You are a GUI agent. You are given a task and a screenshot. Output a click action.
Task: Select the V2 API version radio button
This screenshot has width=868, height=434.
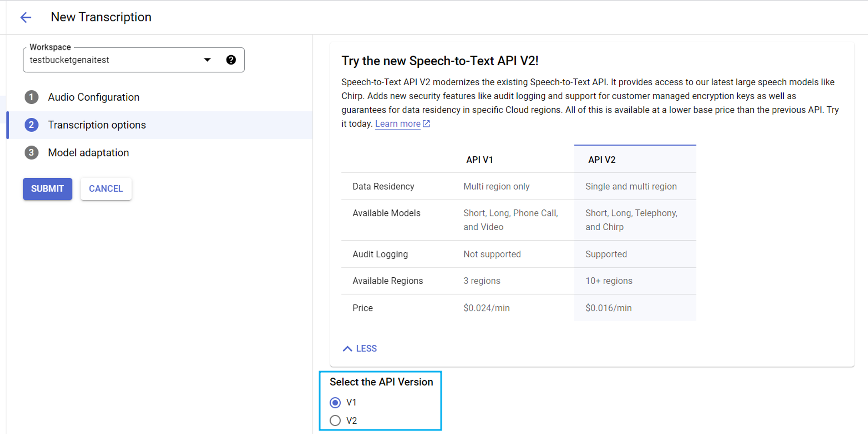click(x=335, y=421)
